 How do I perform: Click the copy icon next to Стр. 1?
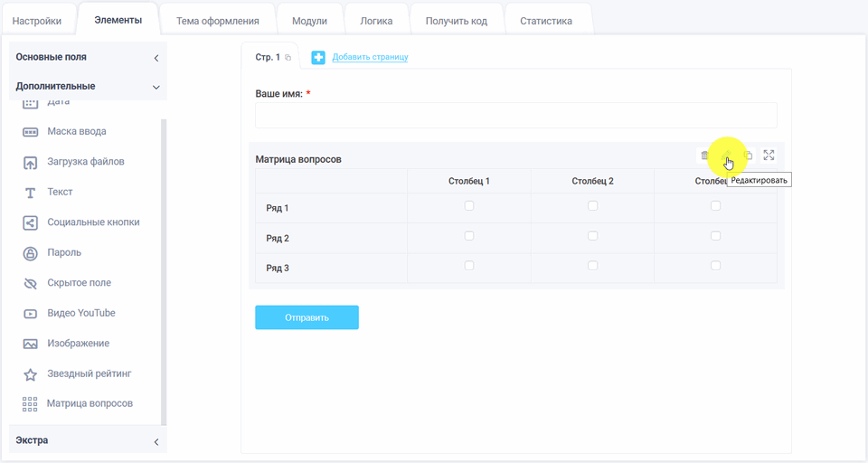[x=288, y=58]
